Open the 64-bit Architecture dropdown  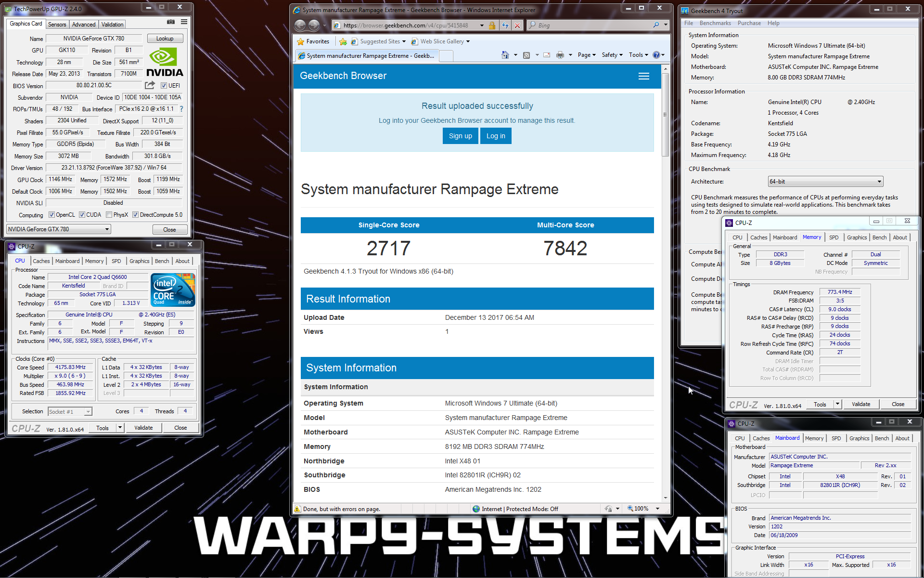pos(826,182)
